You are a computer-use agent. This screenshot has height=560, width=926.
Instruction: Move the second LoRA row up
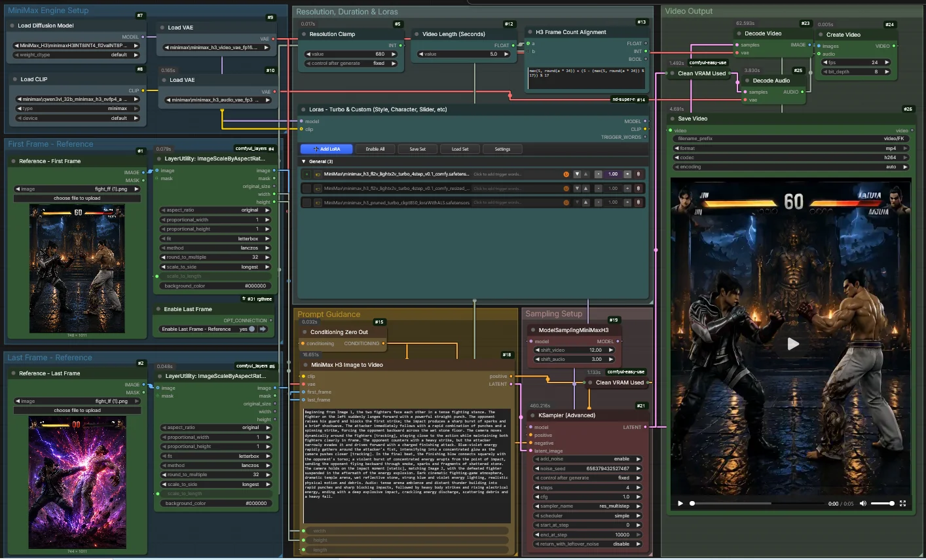point(585,189)
